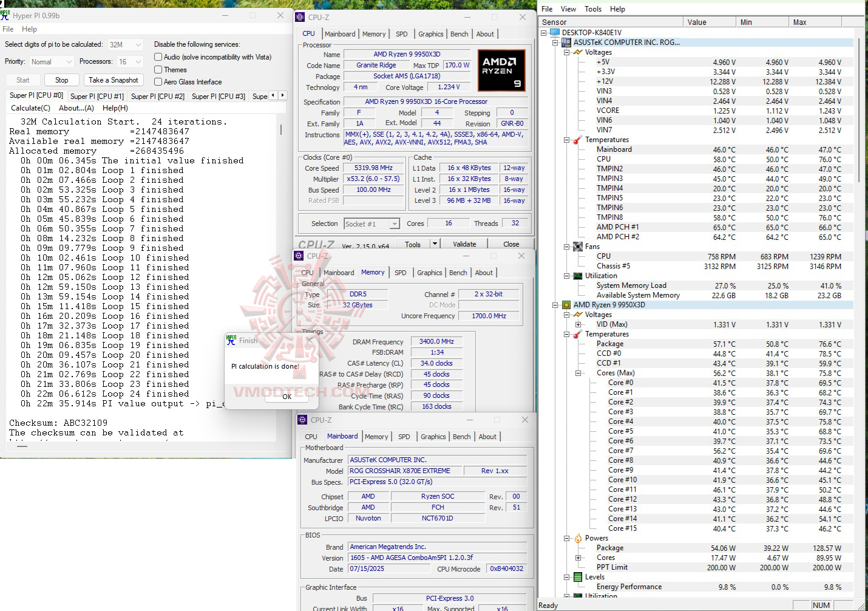868x611 pixels.
Task: Check the Themes disable option
Action: (x=159, y=69)
